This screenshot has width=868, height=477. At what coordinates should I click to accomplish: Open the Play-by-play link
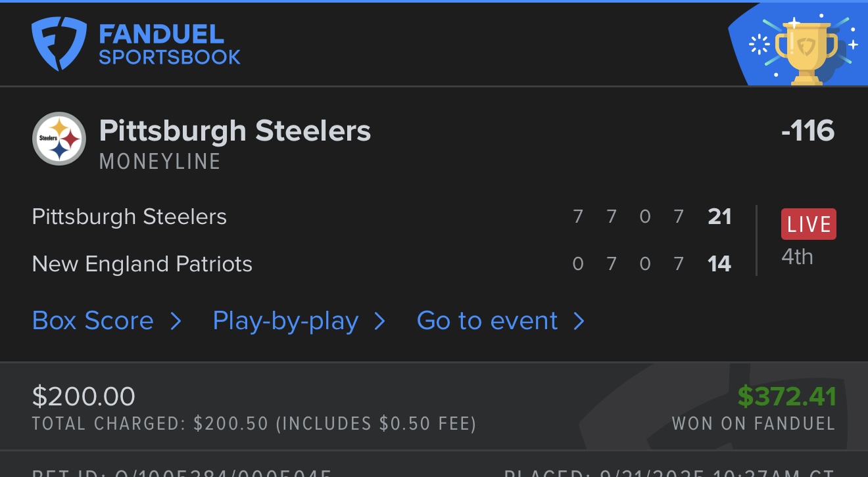coord(285,321)
